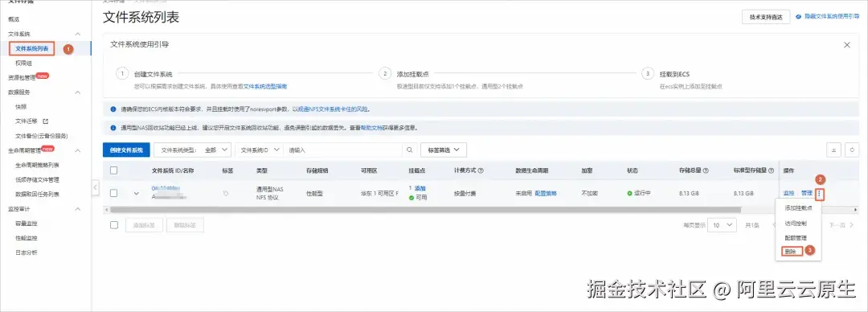
Task: Open 权限组 in the sidebar
Action: click(x=24, y=64)
